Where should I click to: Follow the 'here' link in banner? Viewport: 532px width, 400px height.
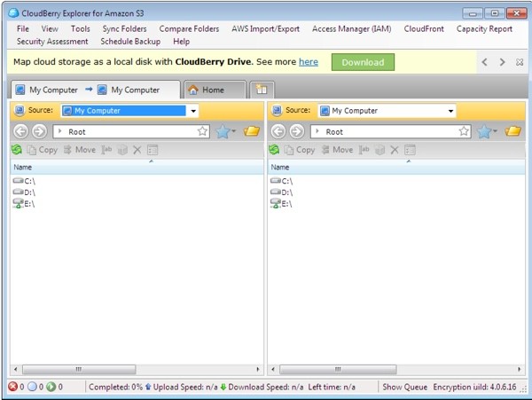point(309,62)
